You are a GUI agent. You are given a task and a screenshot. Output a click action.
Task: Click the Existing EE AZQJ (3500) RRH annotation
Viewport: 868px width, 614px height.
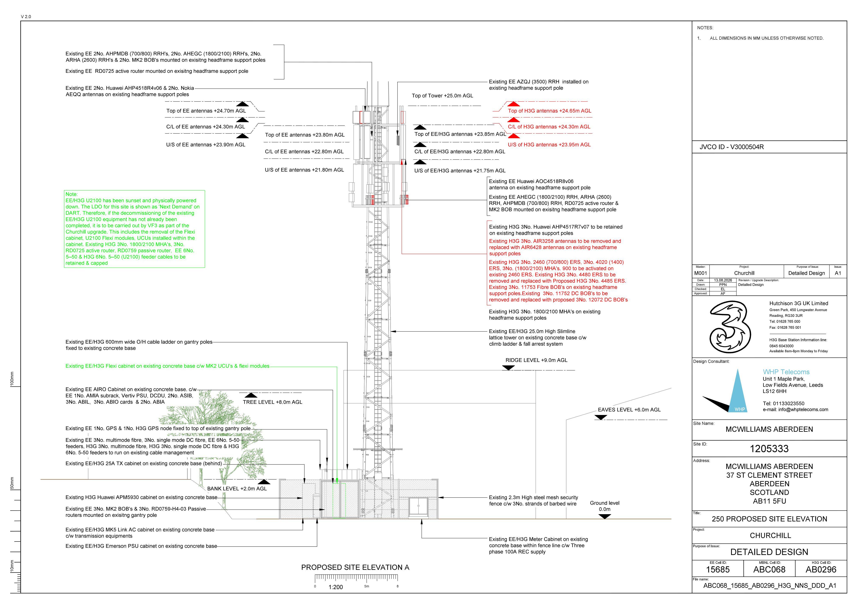[x=539, y=85]
